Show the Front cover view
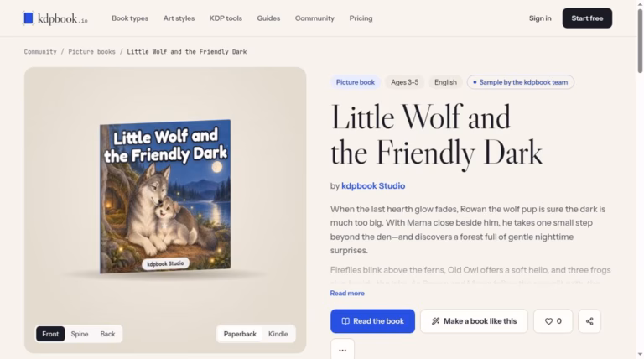 (50, 334)
